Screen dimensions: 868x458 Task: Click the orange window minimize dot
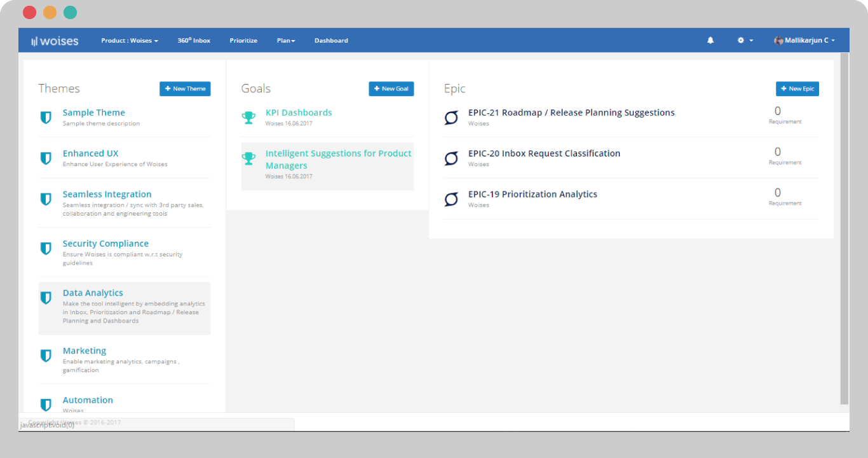[50, 12]
